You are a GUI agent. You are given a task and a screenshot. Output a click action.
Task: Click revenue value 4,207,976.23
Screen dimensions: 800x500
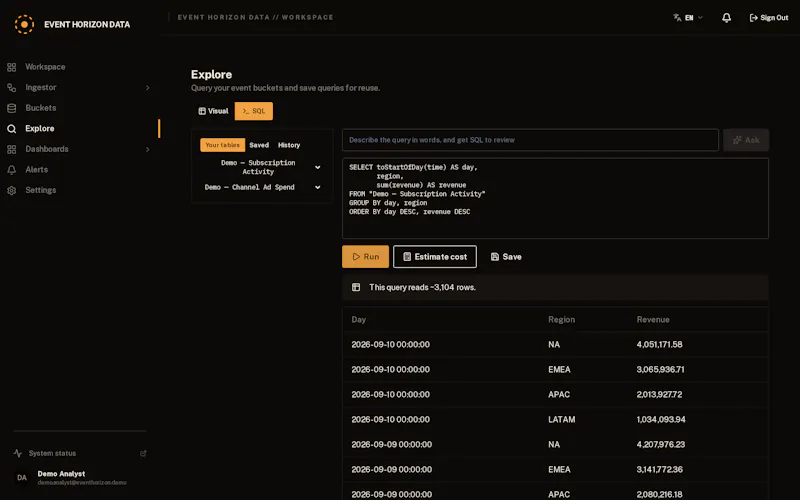(661, 444)
